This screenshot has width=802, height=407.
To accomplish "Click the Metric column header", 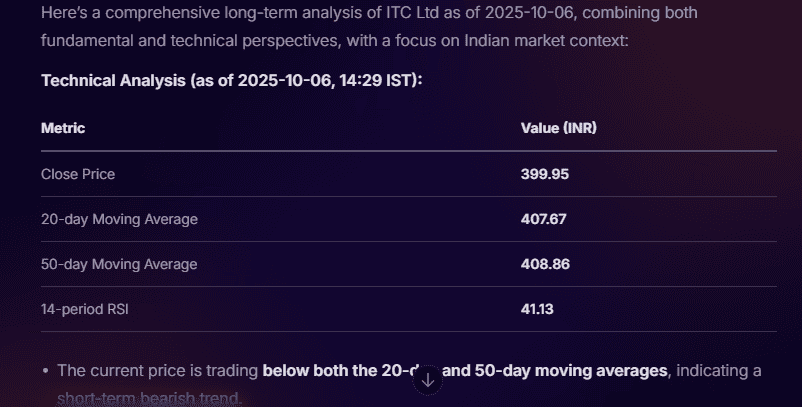I will coord(63,129).
